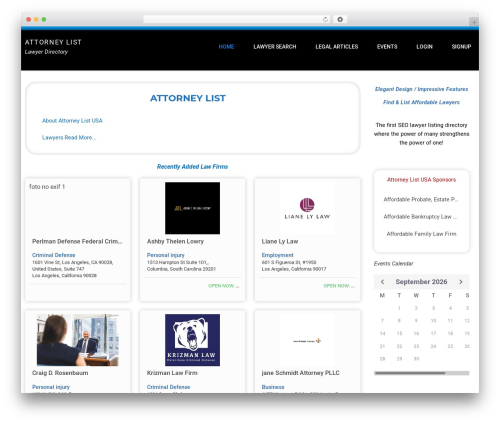Open a new browser tab plus
The image size is (500, 423).
coord(474,22)
